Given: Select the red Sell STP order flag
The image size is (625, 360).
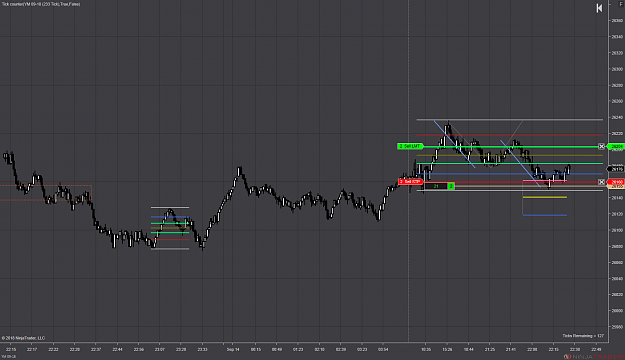Looking at the screenshot, I should [x=411, y=182].
